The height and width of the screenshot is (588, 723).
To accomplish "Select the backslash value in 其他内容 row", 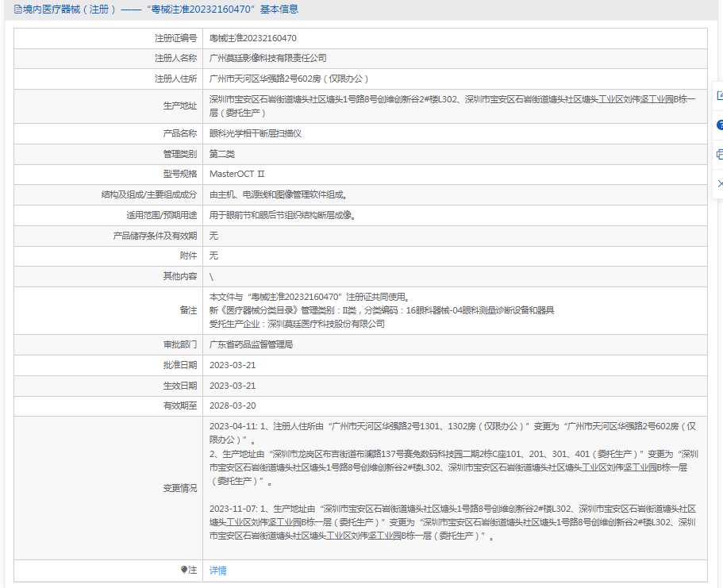I will (x=211, y=277).
